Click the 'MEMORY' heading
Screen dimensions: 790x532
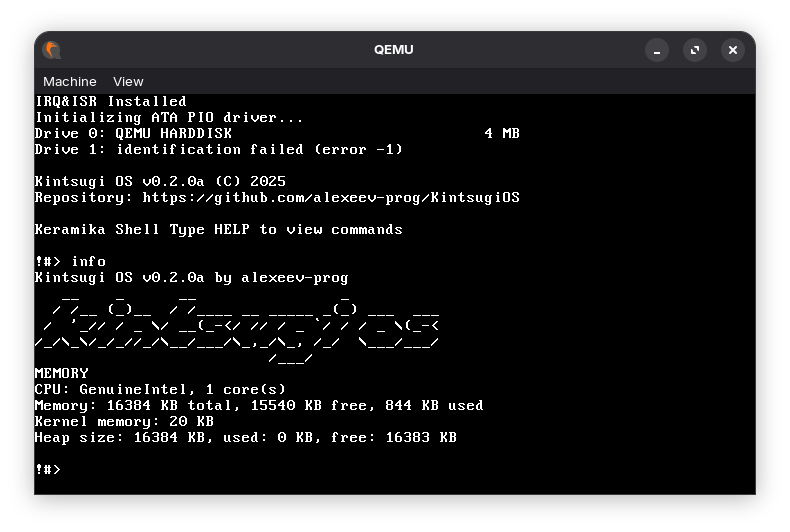61,373
